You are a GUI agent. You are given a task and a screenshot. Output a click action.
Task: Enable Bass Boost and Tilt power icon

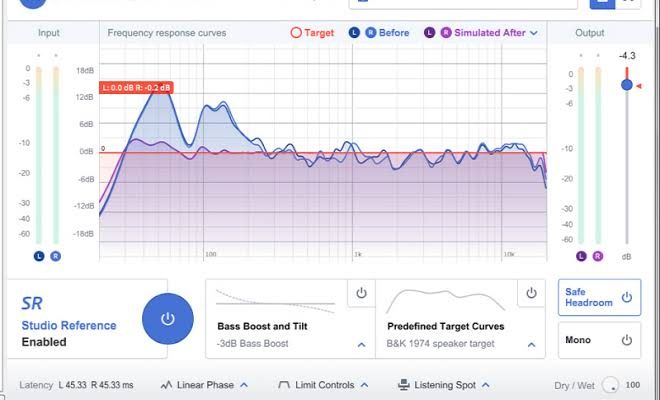point(361,293)
